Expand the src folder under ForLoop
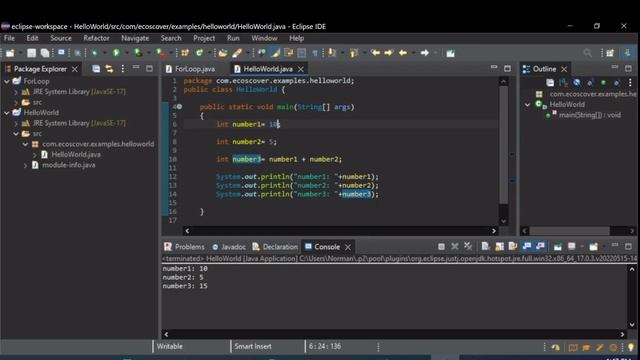 [x=16, y=102]
